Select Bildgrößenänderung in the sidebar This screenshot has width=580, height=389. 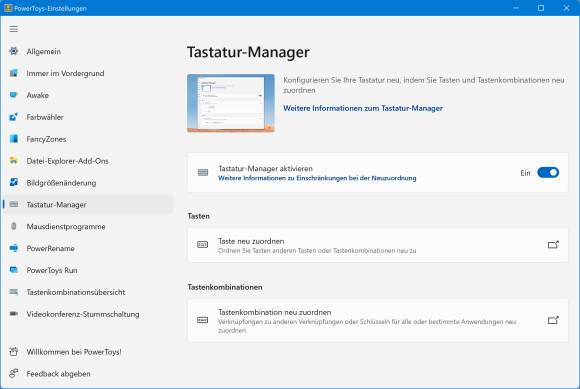(89, 182)
